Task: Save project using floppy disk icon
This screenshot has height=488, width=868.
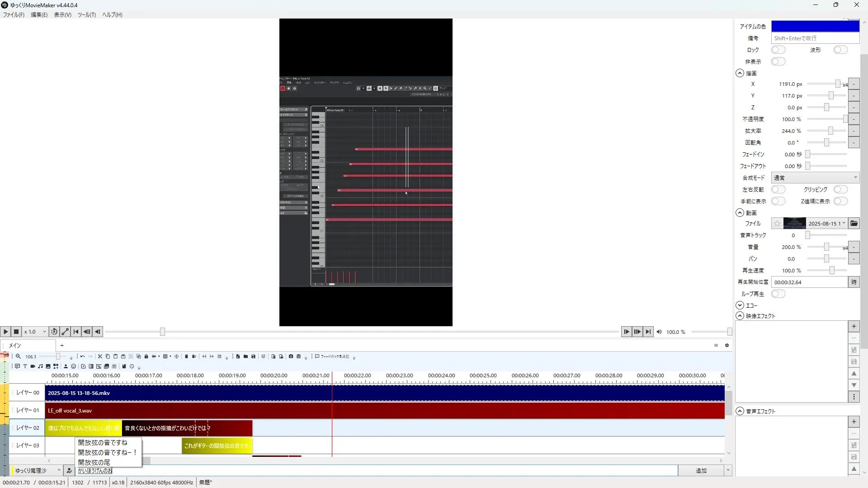Action: (x=253, y=357)
